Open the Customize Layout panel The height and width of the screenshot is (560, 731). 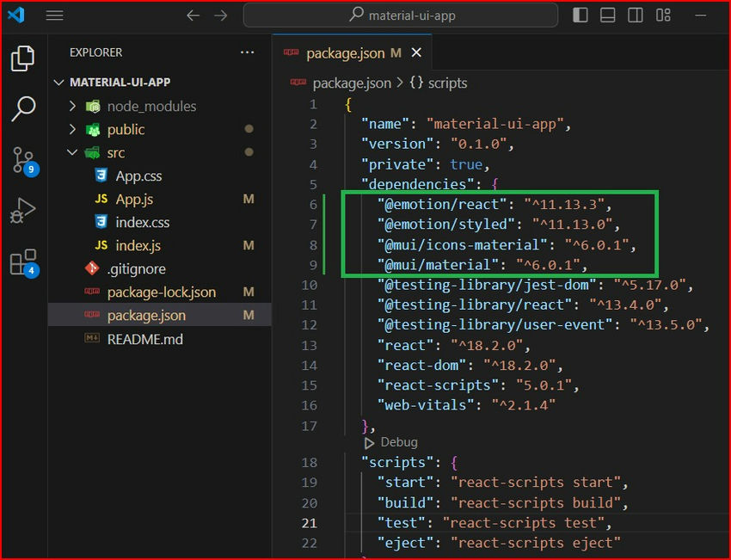tap(663, 15)
